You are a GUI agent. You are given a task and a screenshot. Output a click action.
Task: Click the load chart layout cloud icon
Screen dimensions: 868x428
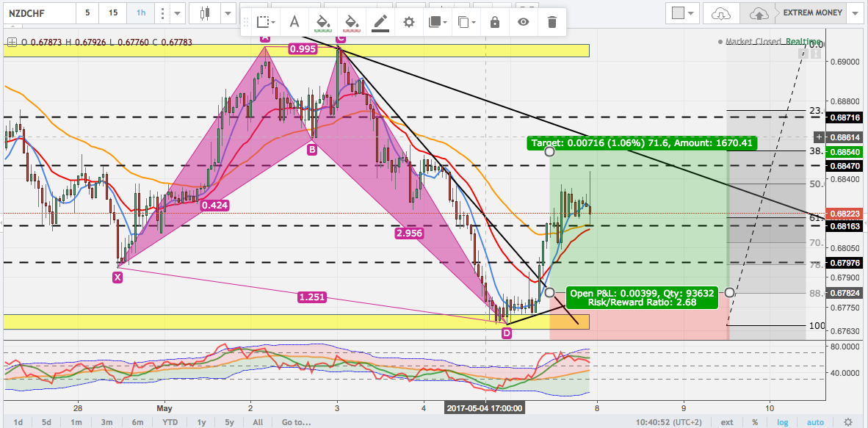coord(721,13)
